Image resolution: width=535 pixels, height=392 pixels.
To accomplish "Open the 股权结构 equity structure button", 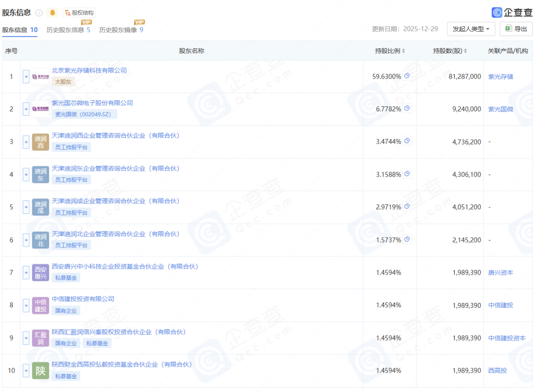I will pos(79,12).
